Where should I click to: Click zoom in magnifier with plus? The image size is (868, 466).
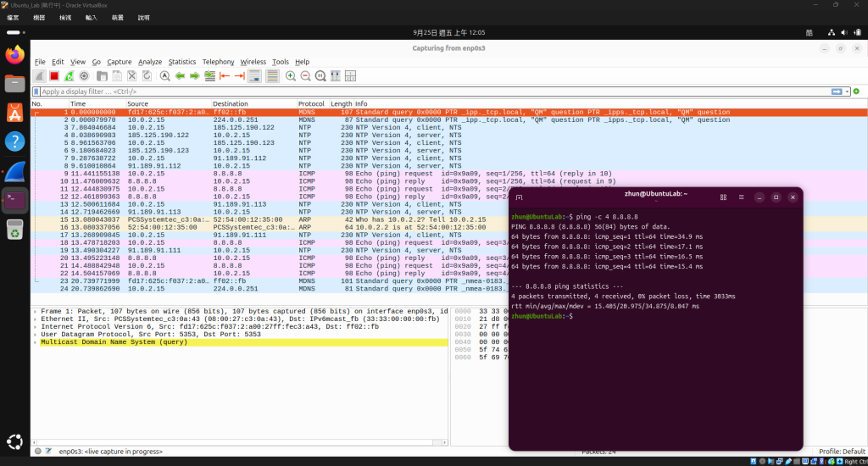291,75
